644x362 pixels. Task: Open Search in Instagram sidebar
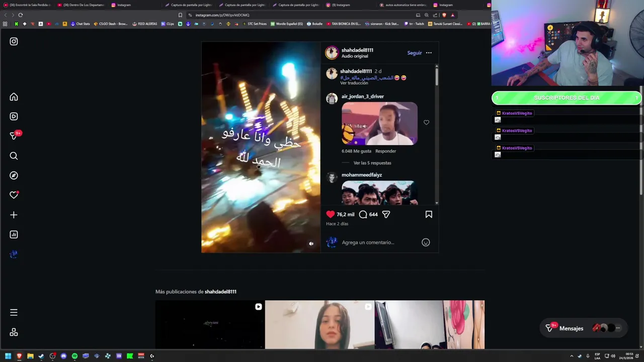pyautogui.click(x=14, y=156)
